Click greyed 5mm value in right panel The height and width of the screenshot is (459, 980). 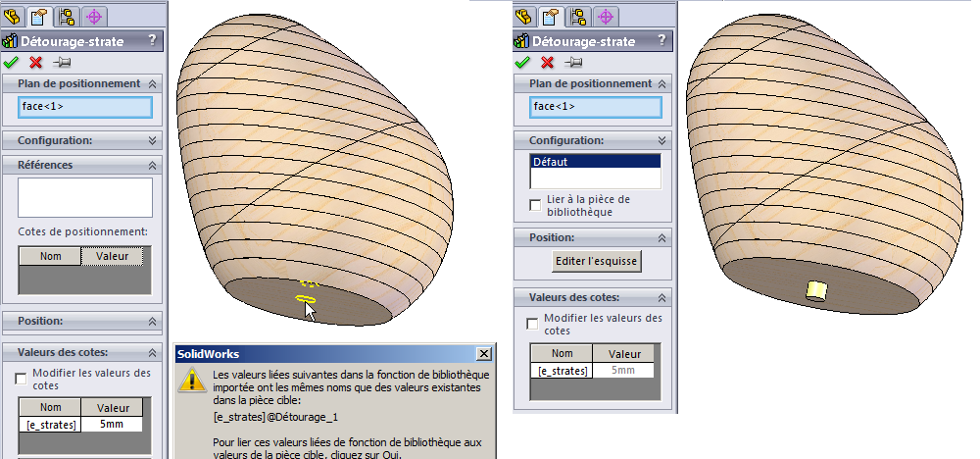click(x=623, y=370)
